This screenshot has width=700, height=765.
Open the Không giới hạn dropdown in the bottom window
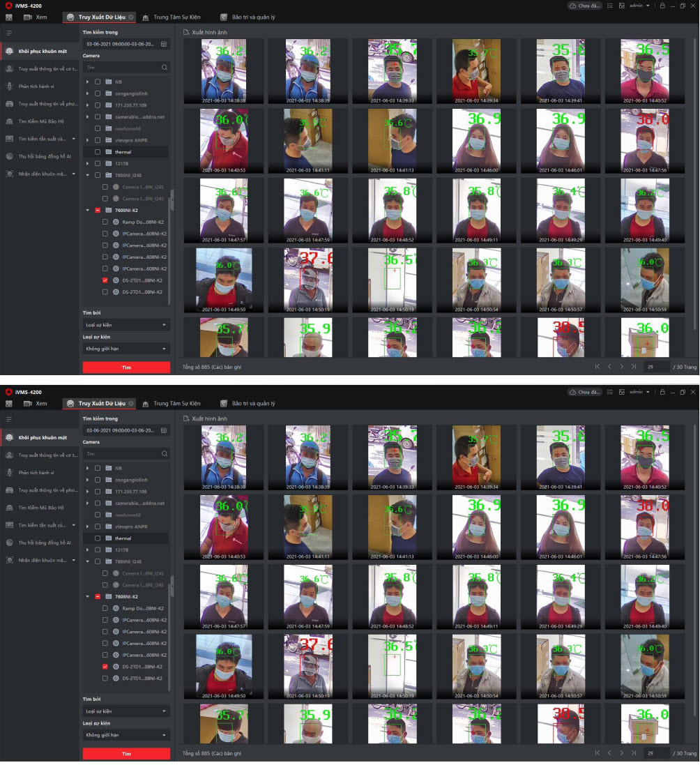point(126,735)
